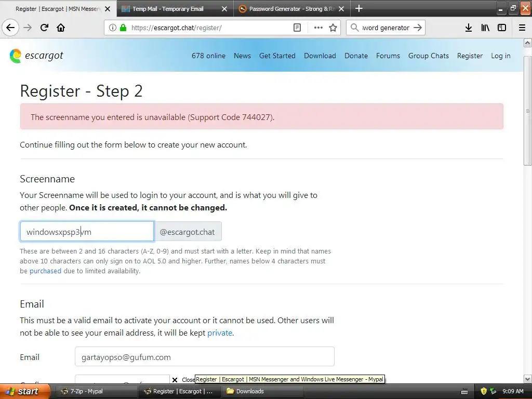Viewport: 532px width, 399px height.
Task: Click the Register nav link
Action: 470,56
